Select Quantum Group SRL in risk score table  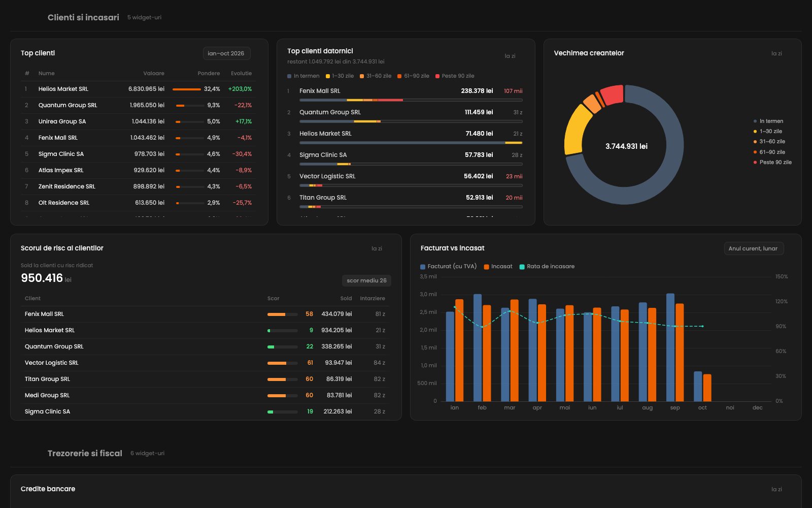205,346
